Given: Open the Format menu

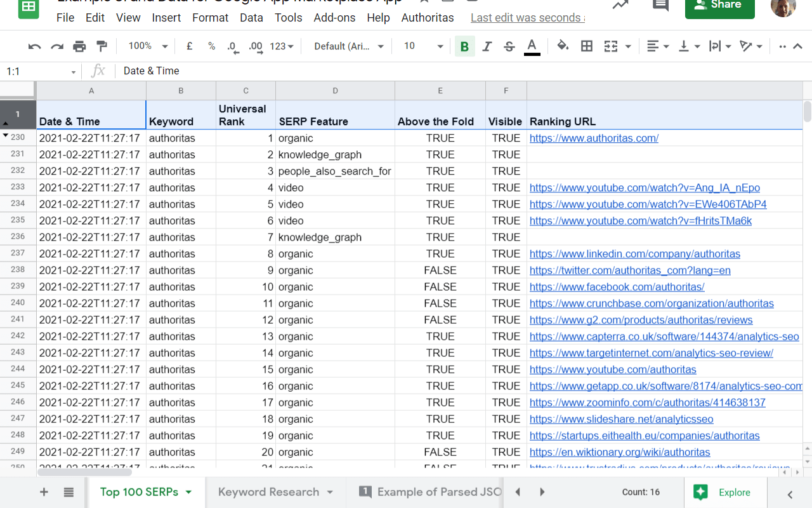Looking at the screenshot, I should 210,18.
